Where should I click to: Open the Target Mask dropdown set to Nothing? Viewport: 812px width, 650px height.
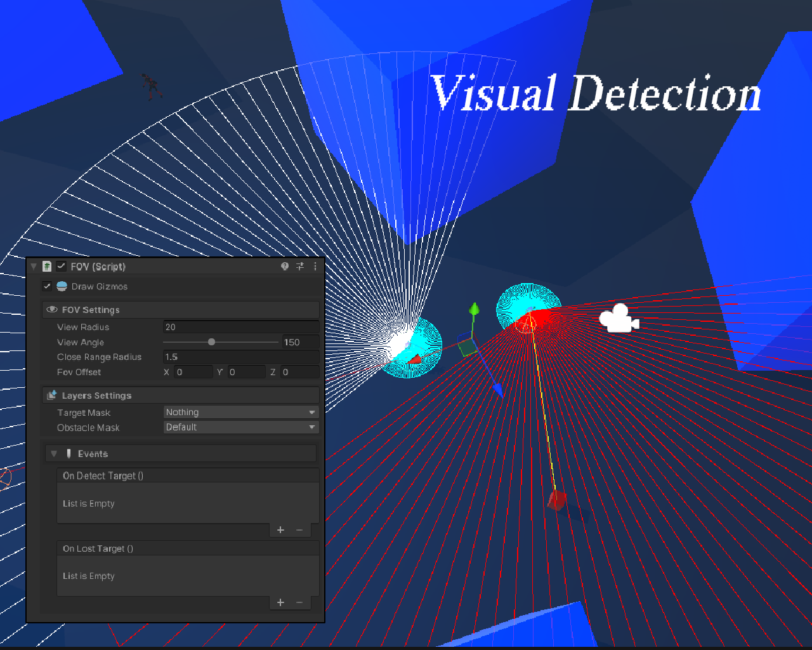tap(241, 412)
